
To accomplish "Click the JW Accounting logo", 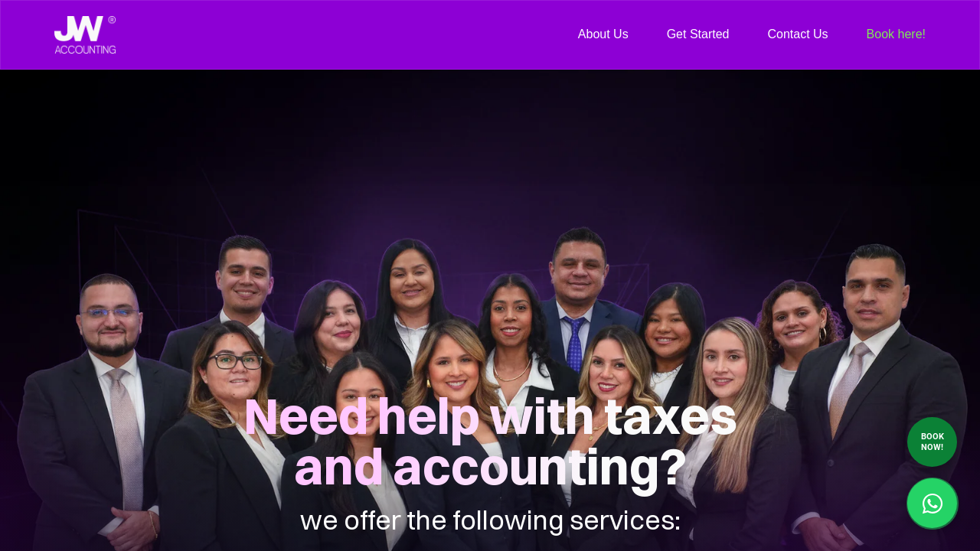I will click(85, 34).
